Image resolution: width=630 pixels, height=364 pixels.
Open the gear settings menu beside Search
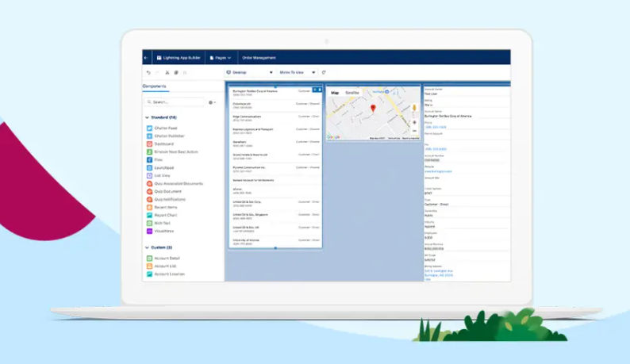[x=212, y=102]
